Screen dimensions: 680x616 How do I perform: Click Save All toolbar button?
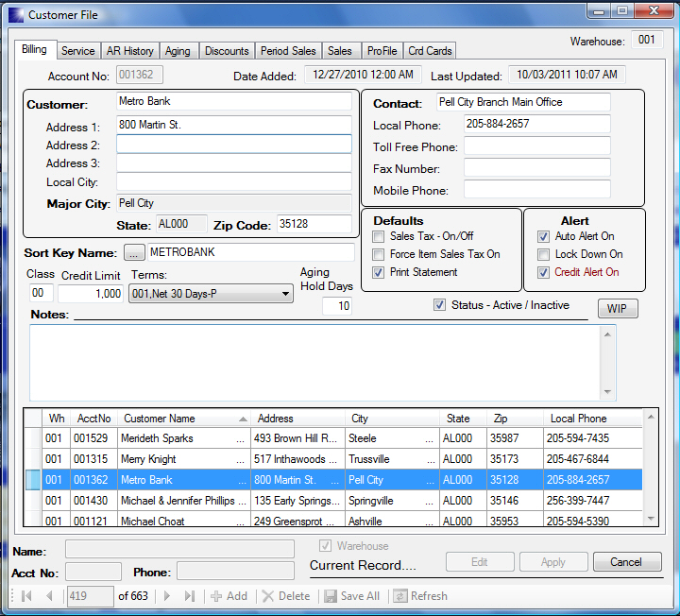click(352, 596)
